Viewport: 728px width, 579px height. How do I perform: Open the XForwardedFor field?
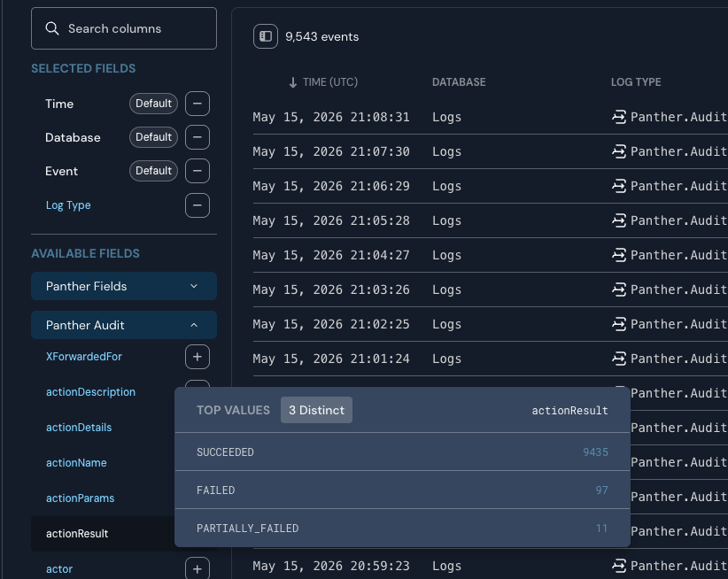pyautogui.click(x=84, y=357)
